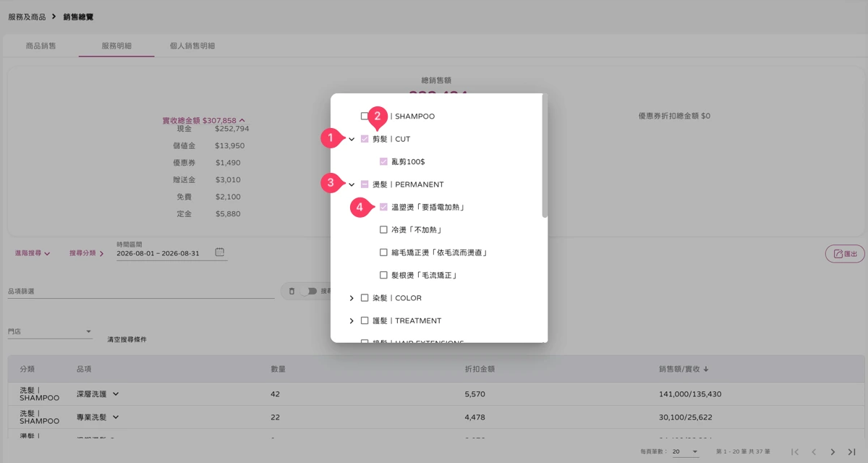Collapse the 剪髮 | CUT tree node
The width and height of the screenshot is (868, 463).
(352, 139)
